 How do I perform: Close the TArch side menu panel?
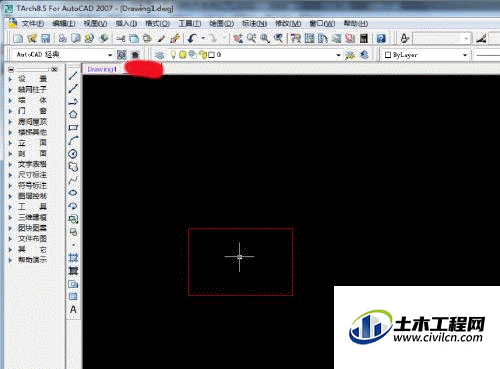(x=54, y=69)
